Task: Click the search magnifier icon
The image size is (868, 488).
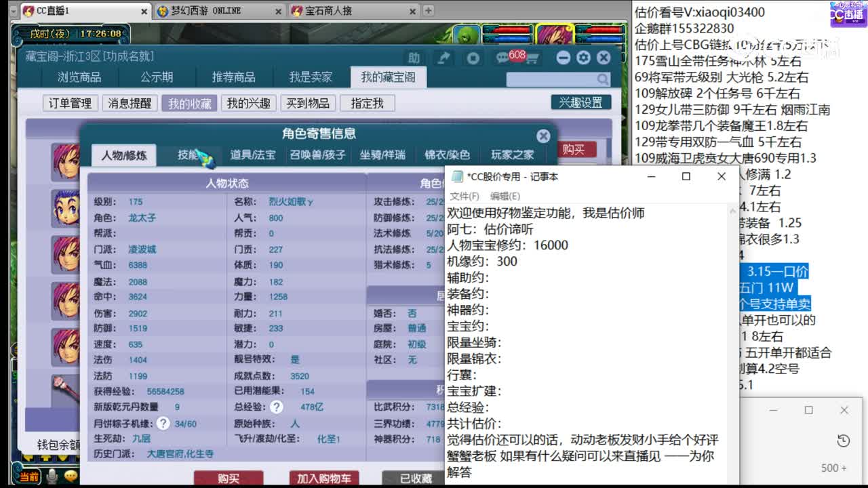Action: [x=603, y=79]
